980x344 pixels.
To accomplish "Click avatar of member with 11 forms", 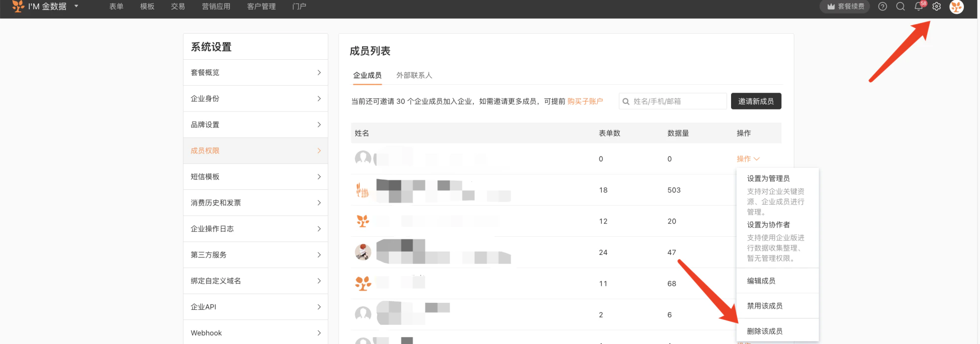I will (363, 283).
